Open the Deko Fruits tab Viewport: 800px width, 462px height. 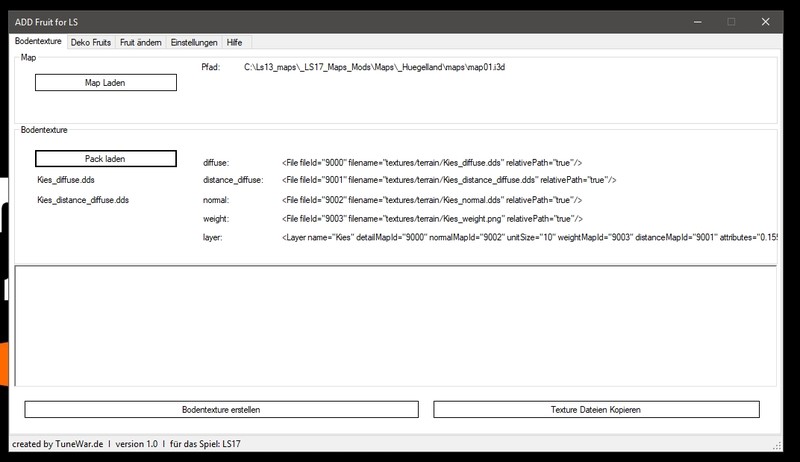pyautogui.click(x=90, y=42)
